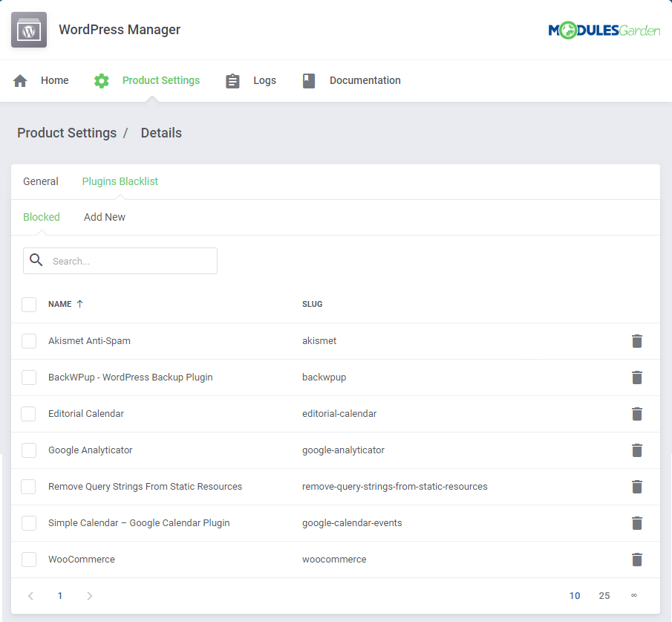Click the WordPress Manager title text
This screenshot has height=622, width=672.
pos(120,30)
